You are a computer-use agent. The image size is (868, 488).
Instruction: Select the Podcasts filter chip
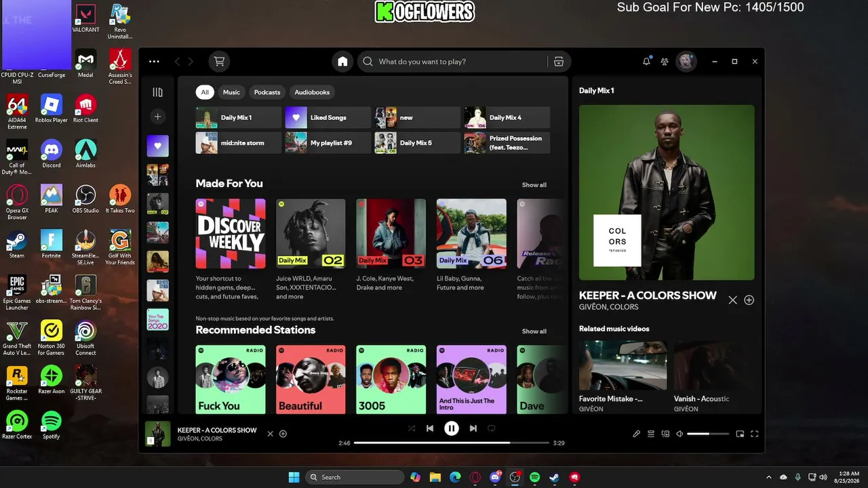pyautogui.click(x=267, y=92)
